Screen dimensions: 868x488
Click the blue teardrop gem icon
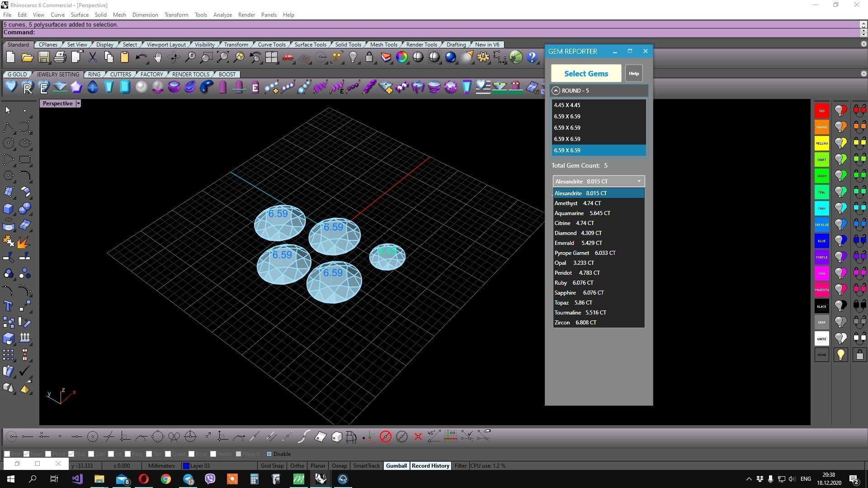tap(92, 87)
